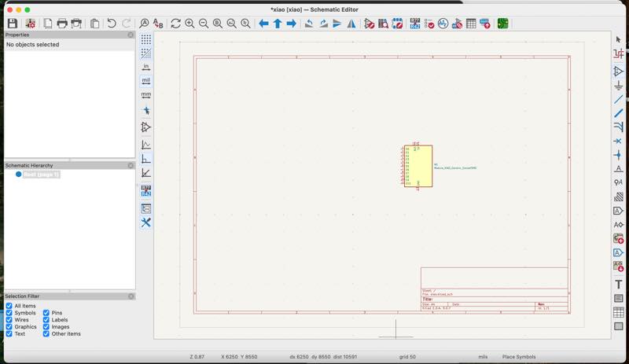
Task: Rotate selection clockwise
Action: pyautogui.click(x=323, y=24)
